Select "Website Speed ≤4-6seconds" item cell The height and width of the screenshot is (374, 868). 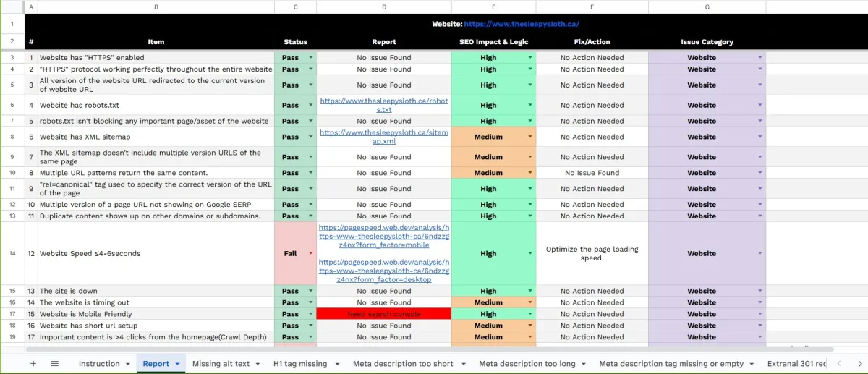click(x=156, y=254)
